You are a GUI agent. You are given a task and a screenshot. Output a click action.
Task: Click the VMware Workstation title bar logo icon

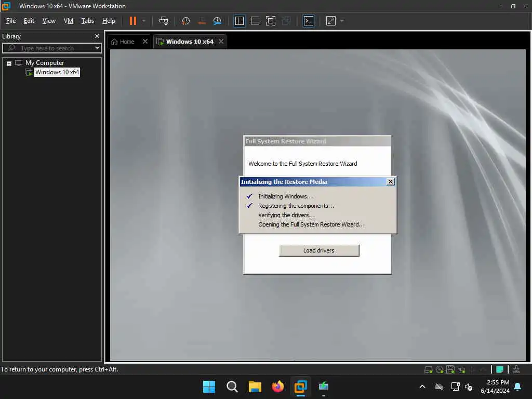[6, 6]
